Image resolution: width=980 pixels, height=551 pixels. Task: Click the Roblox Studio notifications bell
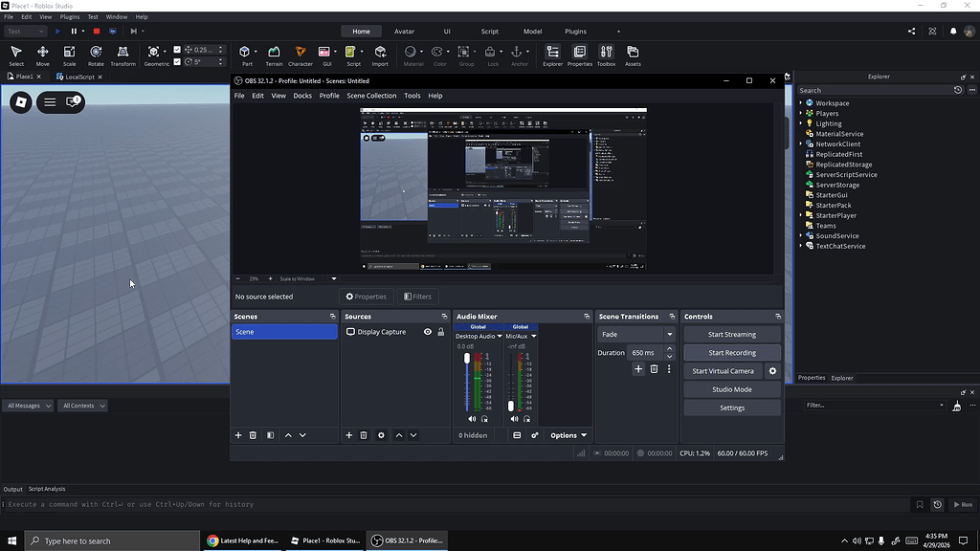coord(953,32)
